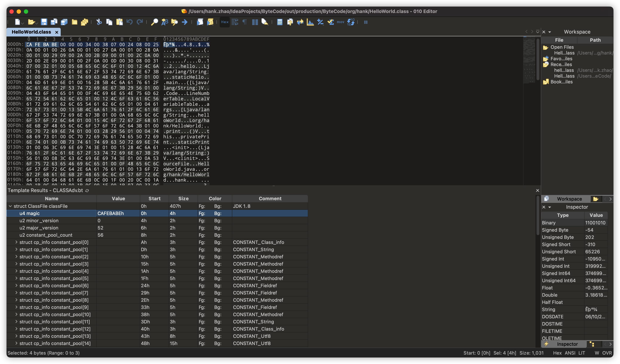This screenshot has height=364, width=620.
Task: Select the u2 major_version row
Action: (x=39, y=228)
